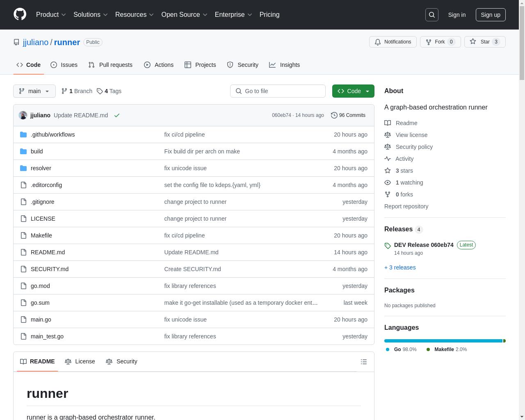Open the README outline list icon
Image resolution: width=525 pixels, height=420 pixels.
pyautogui.click(x=364, y=362)
